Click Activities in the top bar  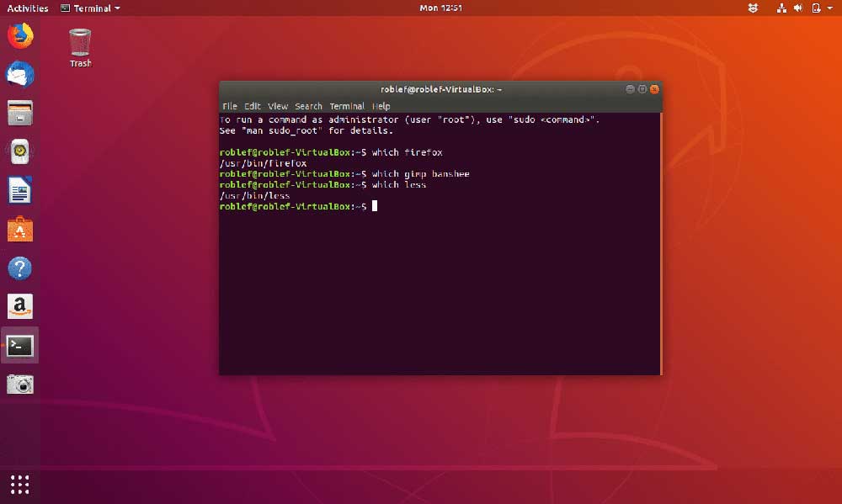[27, 8]
